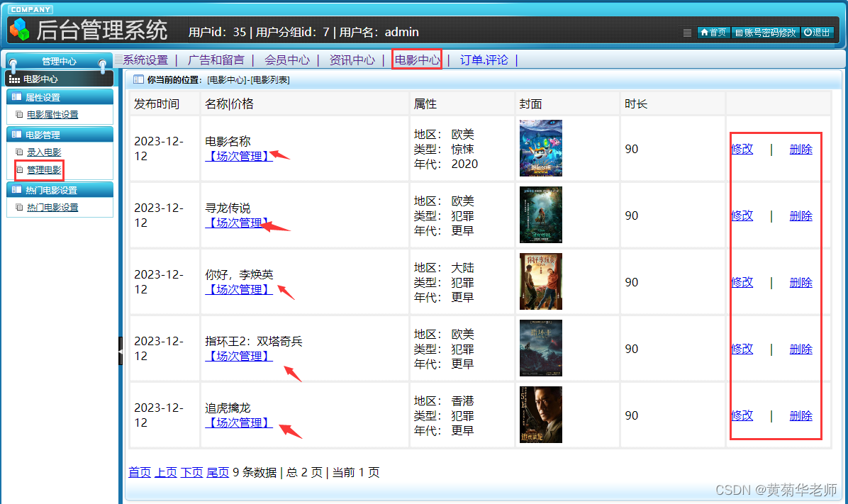Collapse the 属性设置 sidebar section
Image resolution: width=848 pixels, height=504 pixels.
coord(60,97)
